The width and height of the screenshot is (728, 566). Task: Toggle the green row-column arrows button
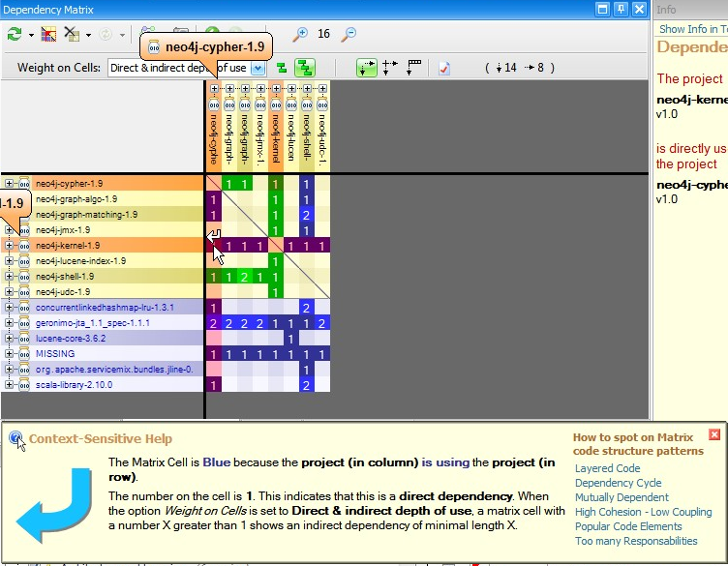pyautogui.click(x=366, y=68)
